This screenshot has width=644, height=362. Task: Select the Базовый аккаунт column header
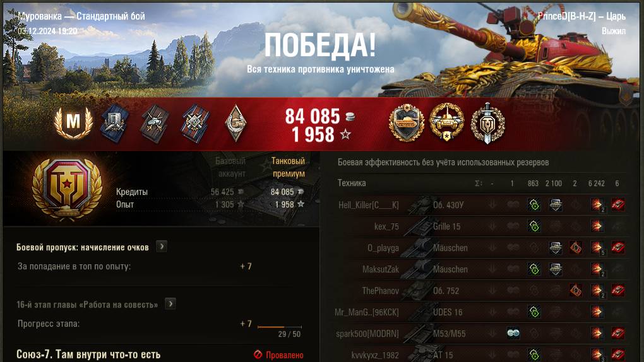pyautogui.click(x=231, y=167)
